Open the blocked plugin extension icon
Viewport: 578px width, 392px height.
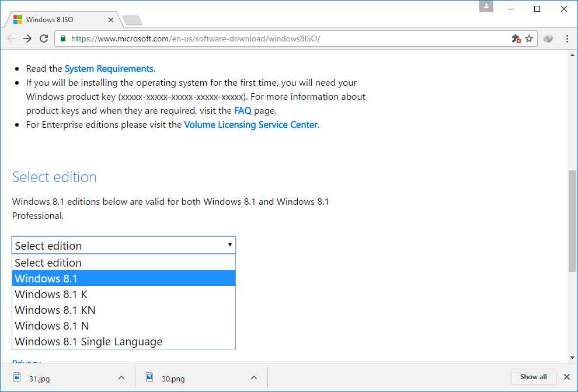click(x=516, y=38)
